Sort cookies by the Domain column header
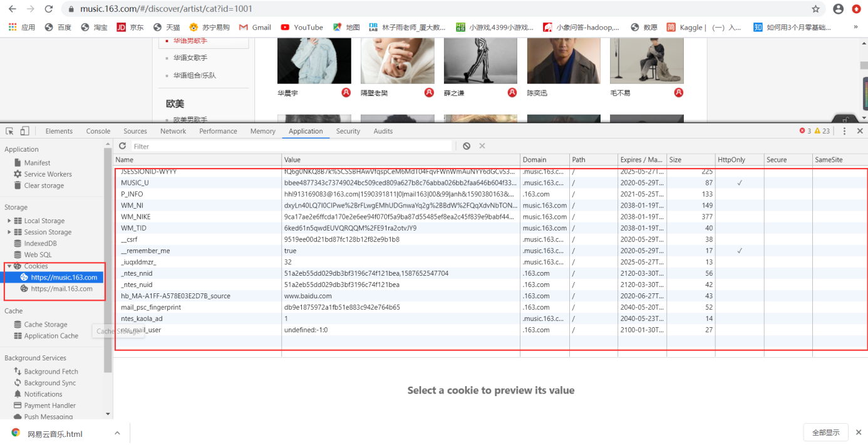868x445 pixels. [x=544, y=160]
